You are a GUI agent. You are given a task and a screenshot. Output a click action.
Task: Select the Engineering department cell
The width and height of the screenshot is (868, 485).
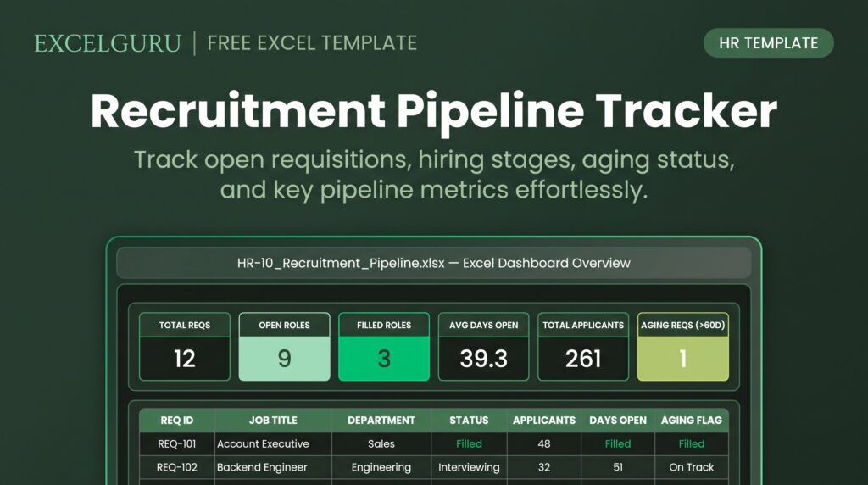pyautogui.click(x=381, y=467)
